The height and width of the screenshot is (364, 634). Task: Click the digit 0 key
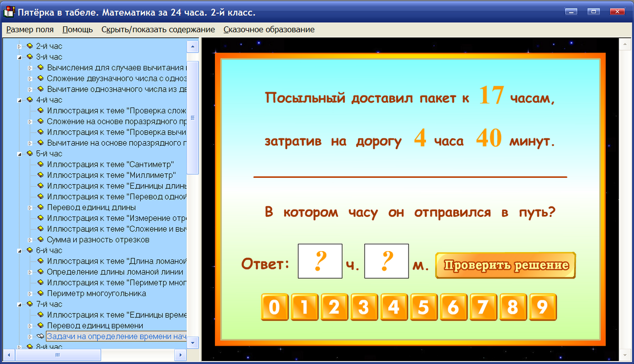274,307
